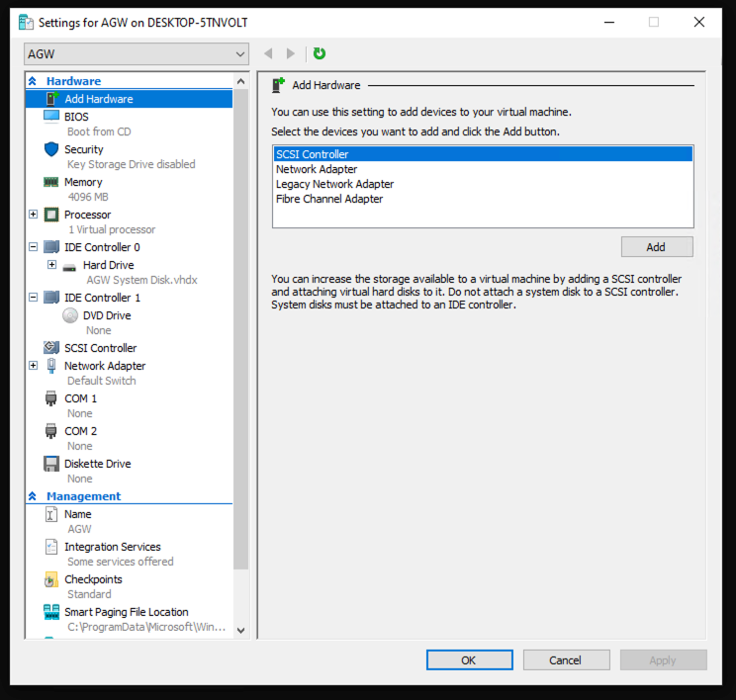
Task: Expand the Network Adapter tree node
Action: [x=34, y=366]
